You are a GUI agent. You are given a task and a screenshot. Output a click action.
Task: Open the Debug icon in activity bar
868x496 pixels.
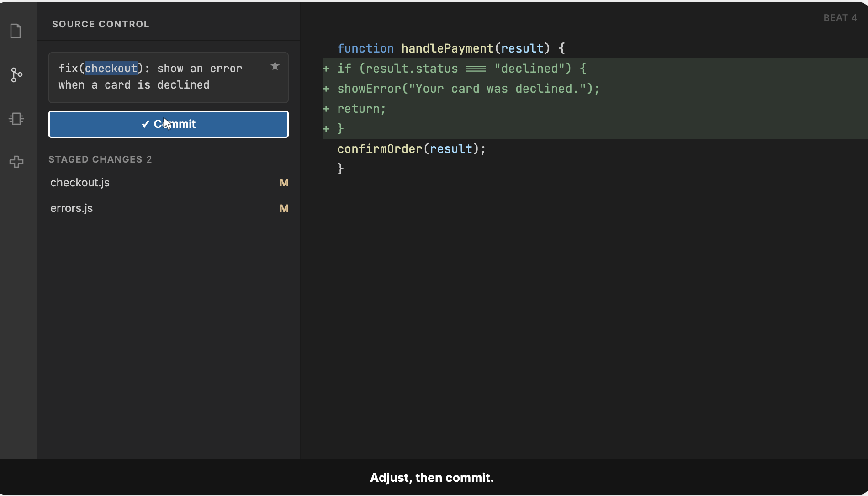pos(16,119)
